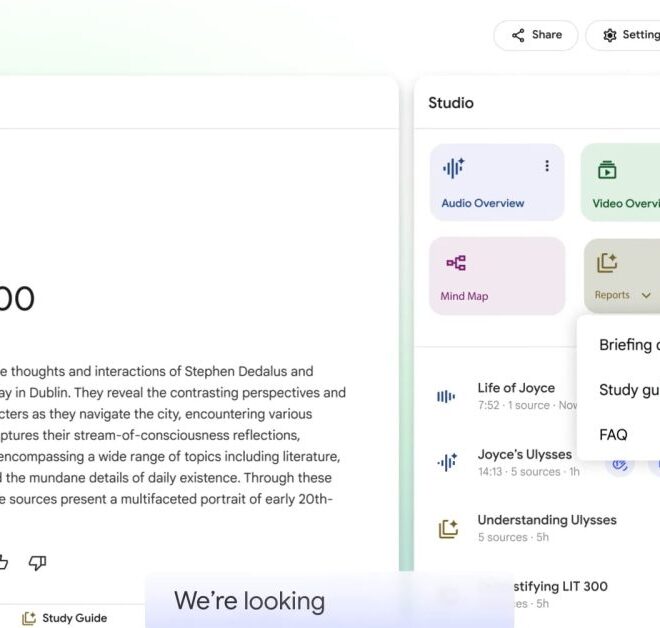Viewport: 660px width, 628px height.
Task: Click the Study Guide chip's sparkle icon
Action: pyautogui.click(x=29, y=618)
